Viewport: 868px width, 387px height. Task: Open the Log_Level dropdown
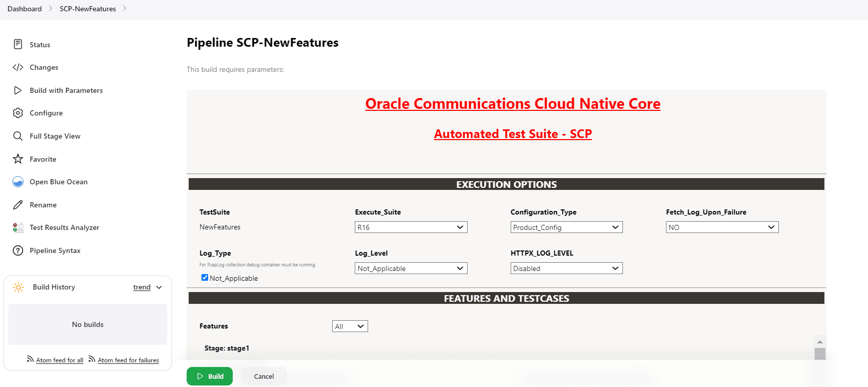point(411,268)
